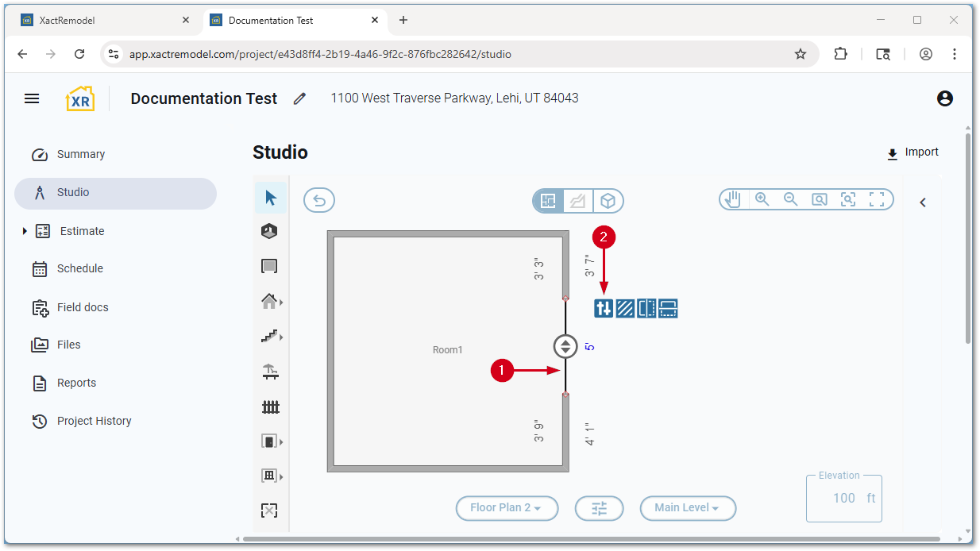Viewport: 980px width, 551px height.
Task: Open the Floor Plan 2 dropdown
Action: 507,508
